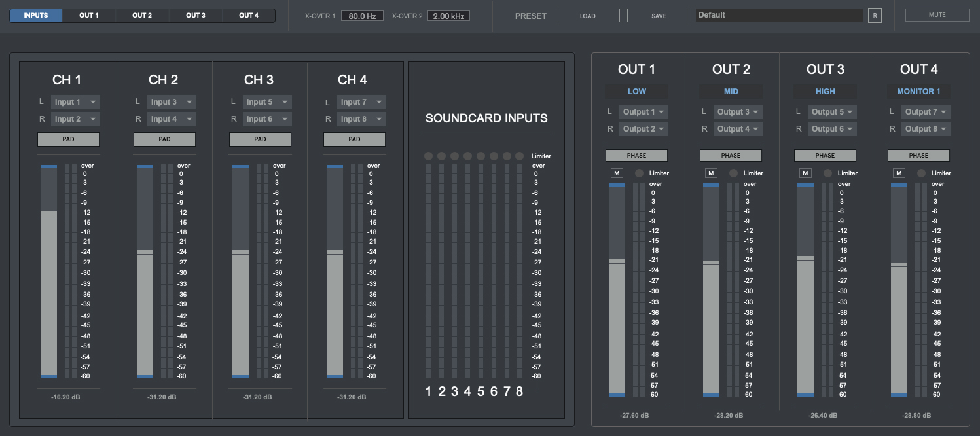The width and height of the screenshot is (980, 436).
Task: Click the CH 3 fader handle
Action: [241, 252]
